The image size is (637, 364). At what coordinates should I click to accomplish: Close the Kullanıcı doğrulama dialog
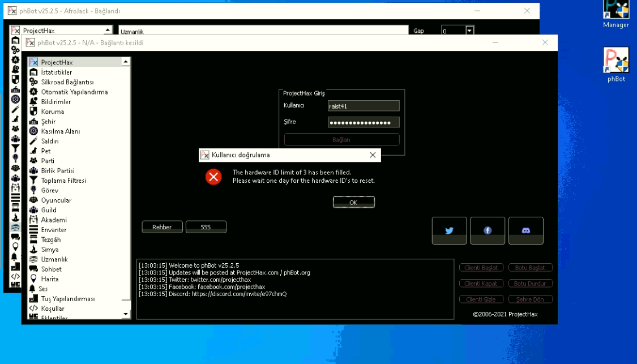point(373,155)
